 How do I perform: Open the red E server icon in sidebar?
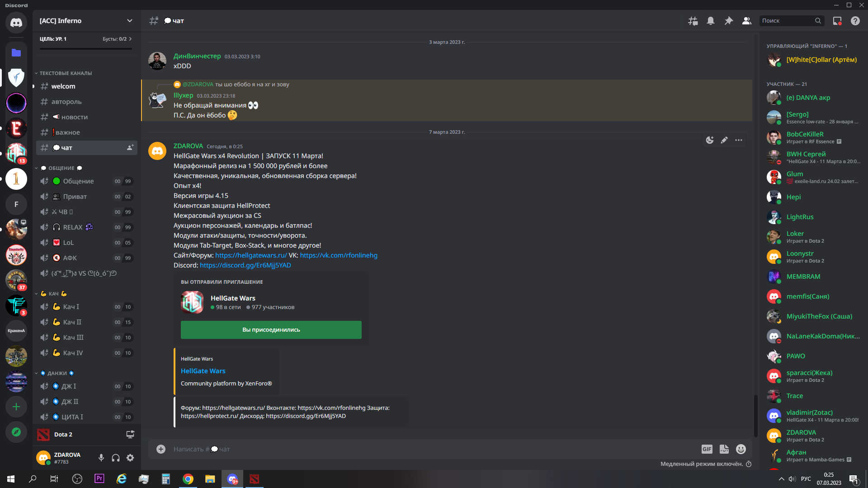click(16, 128)
